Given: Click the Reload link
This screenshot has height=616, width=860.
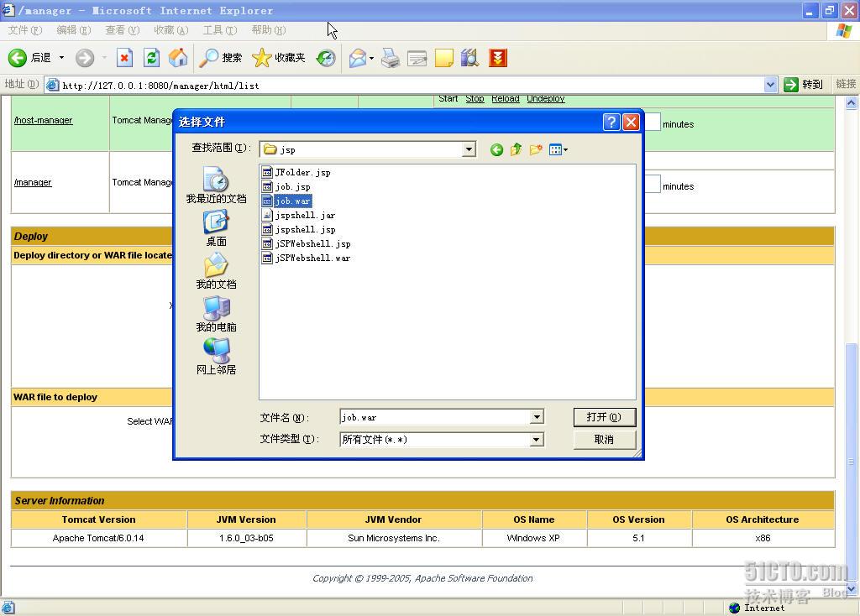Looking at the screenshot, I should click(x=505, y=99).
